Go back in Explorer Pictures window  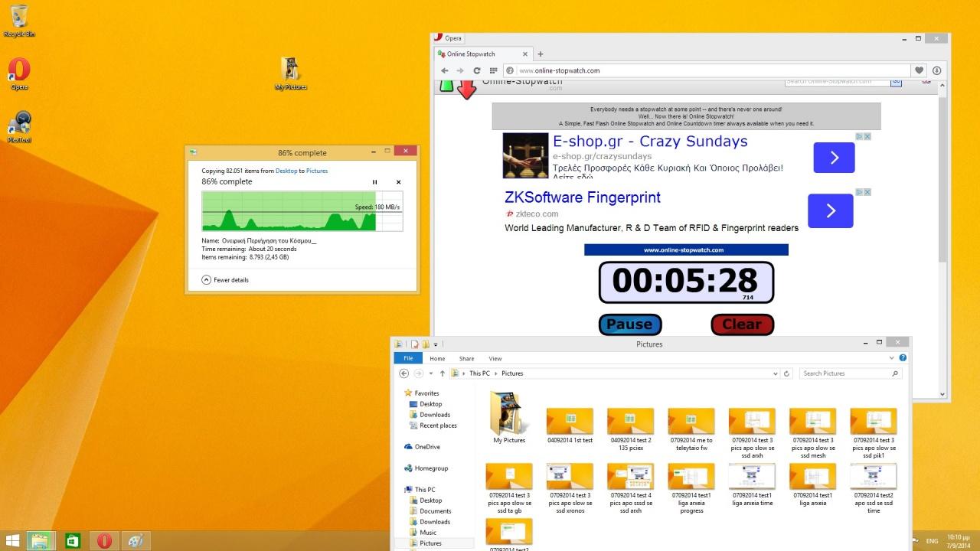tap(404, 373)
